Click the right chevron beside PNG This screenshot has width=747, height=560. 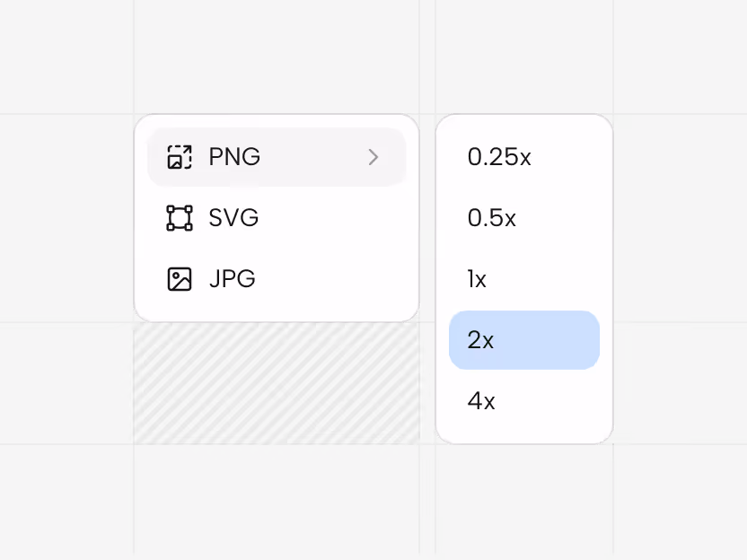click(373, 156)
